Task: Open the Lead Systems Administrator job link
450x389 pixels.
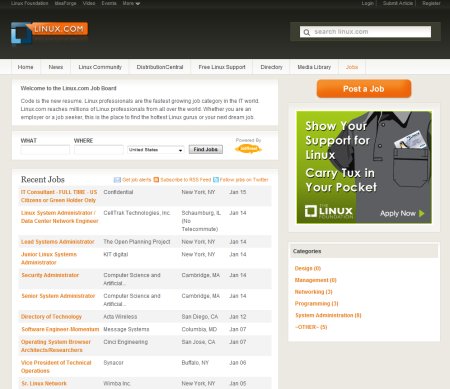Action: pyautogui.click(x=58, y=242)
